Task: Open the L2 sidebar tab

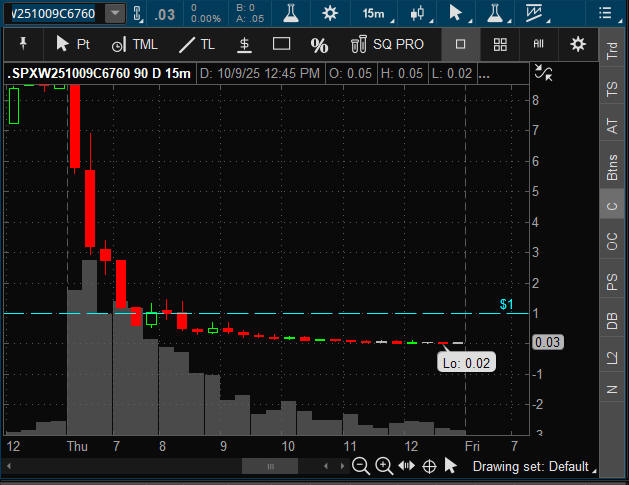Action: coord(612,355)
